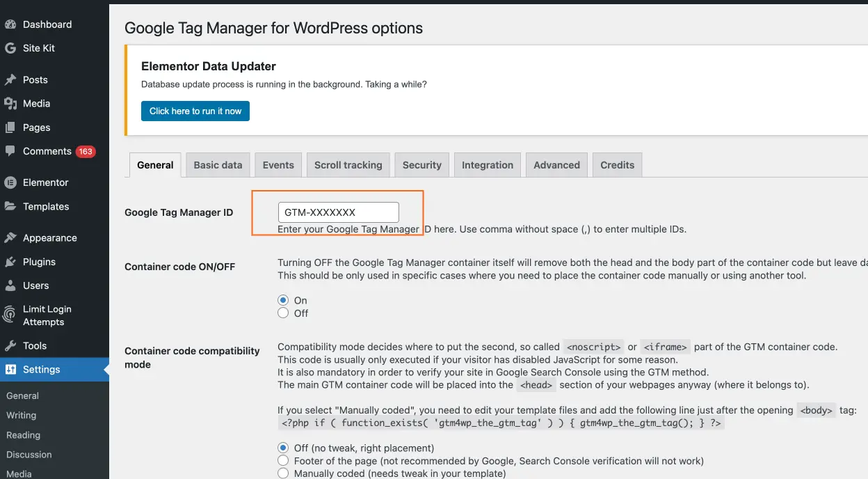Screen dimensions: 868x479
Task: Open Posts in the admin sidebar
Action: click(x=35, y=79)
